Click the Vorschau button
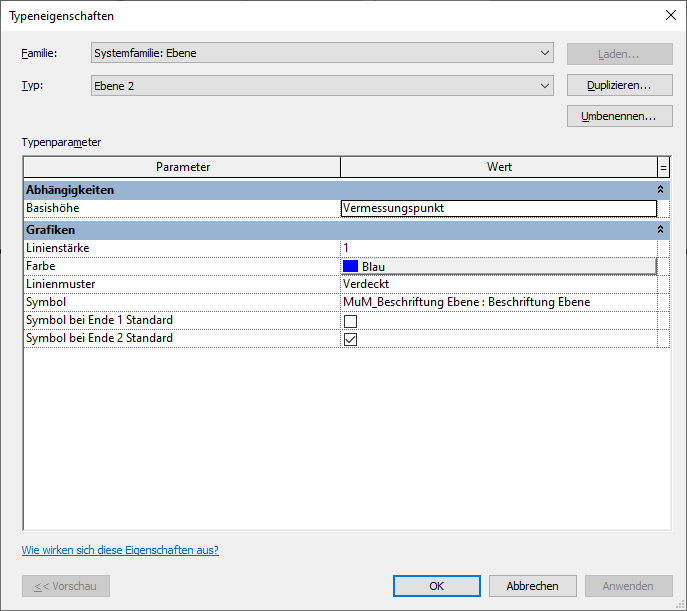This screenshot has height=611, width=687. tap(66, 586)
